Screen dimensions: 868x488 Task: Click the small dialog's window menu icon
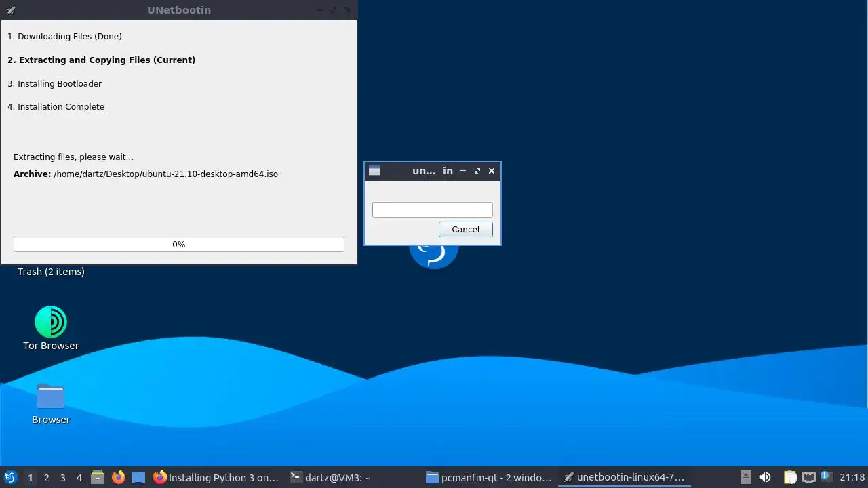click(374, 171)
